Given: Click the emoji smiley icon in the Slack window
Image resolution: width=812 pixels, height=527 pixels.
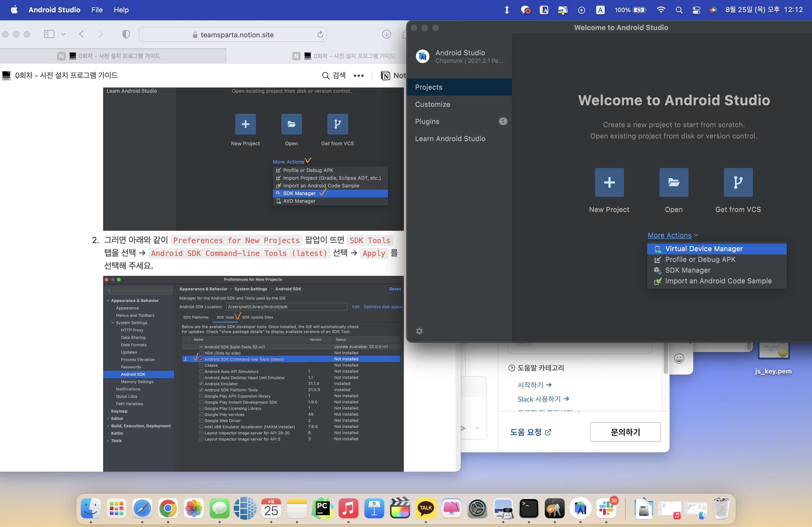Looking at the screenshot, I should pos(679,358).
